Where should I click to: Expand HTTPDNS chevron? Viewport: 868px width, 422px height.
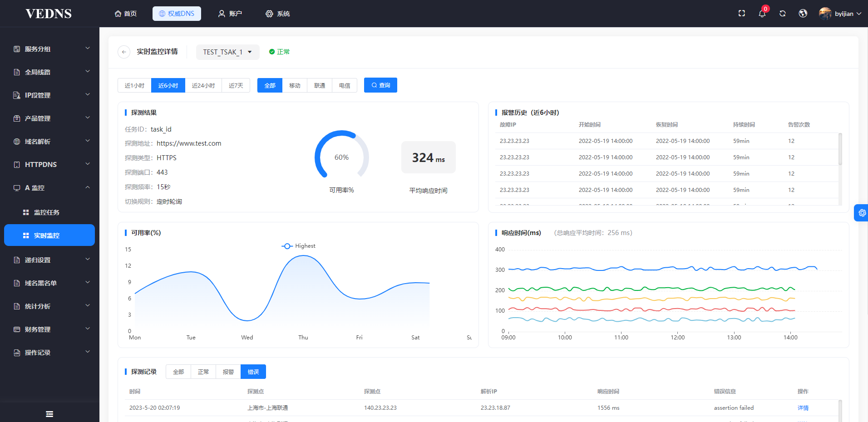pos(88,164)
